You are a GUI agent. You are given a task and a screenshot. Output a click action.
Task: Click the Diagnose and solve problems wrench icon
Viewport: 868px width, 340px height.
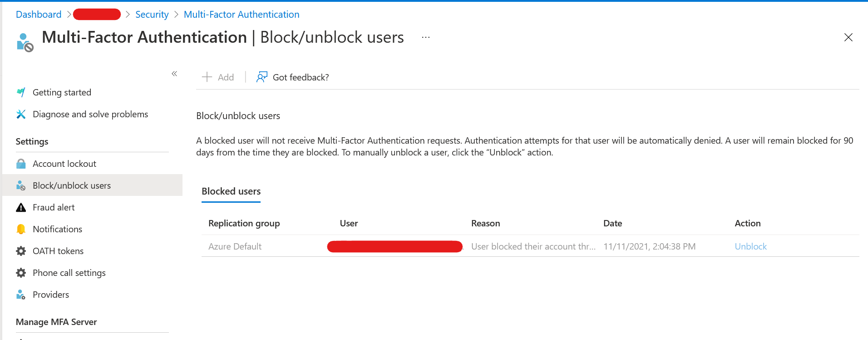[x=21, y=114]
